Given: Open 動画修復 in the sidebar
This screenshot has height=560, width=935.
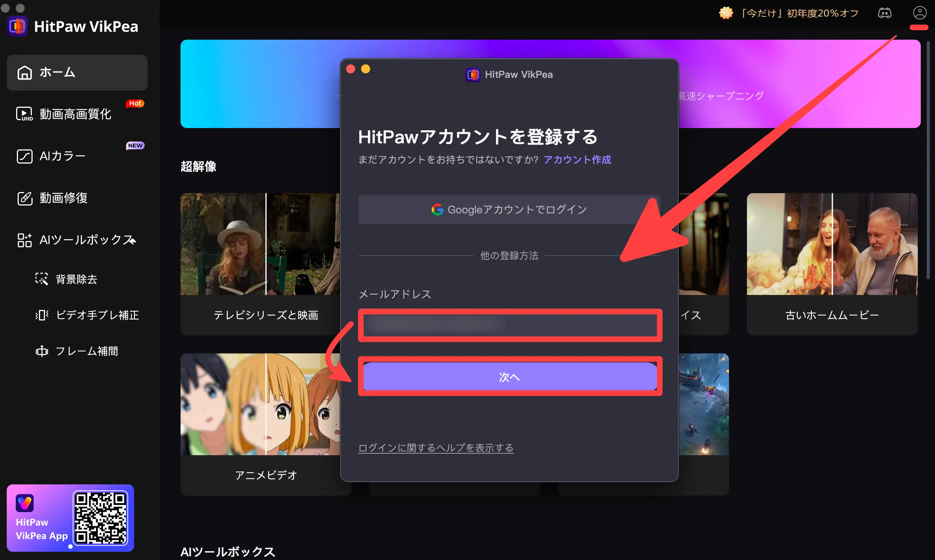Looking at the screenshot, I should coord(77,198).
